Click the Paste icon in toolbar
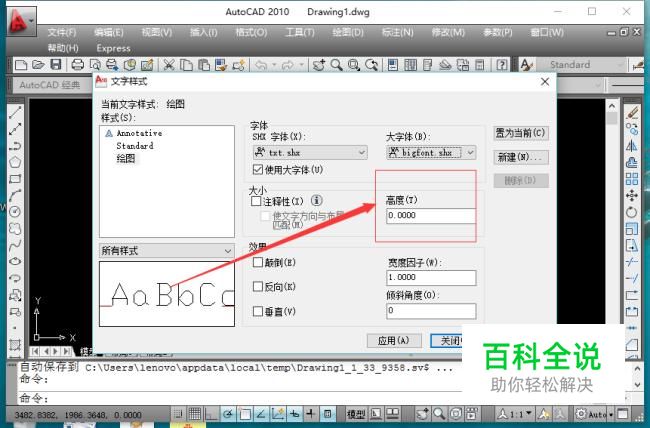 [204, 65]
